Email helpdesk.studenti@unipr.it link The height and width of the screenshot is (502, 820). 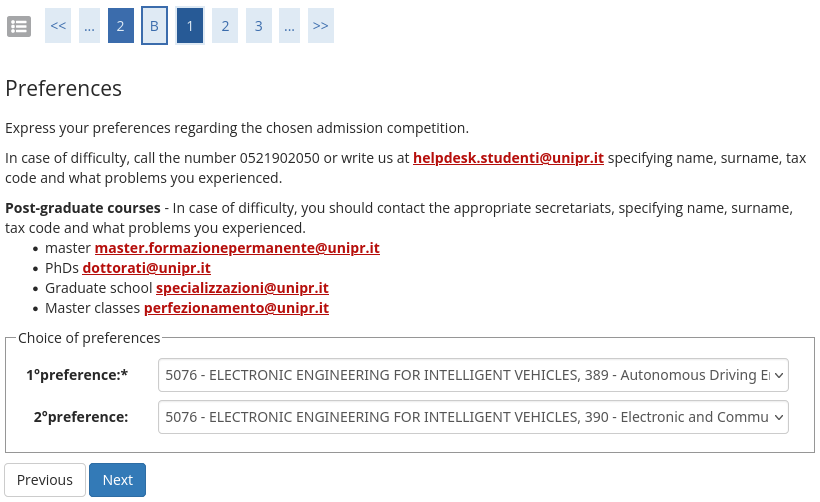coord(508,158)
